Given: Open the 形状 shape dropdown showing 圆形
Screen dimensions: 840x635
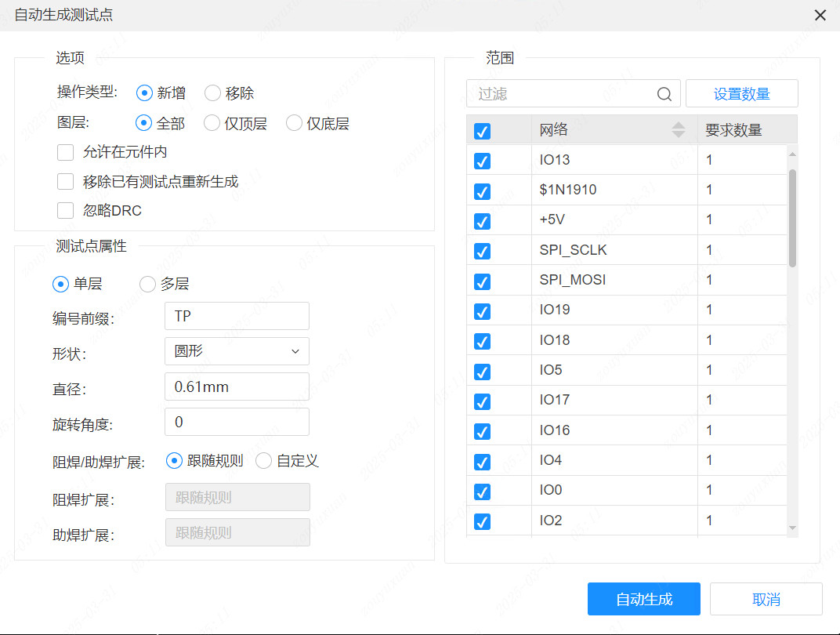Looking at the screenshot, I should (235, 351).
